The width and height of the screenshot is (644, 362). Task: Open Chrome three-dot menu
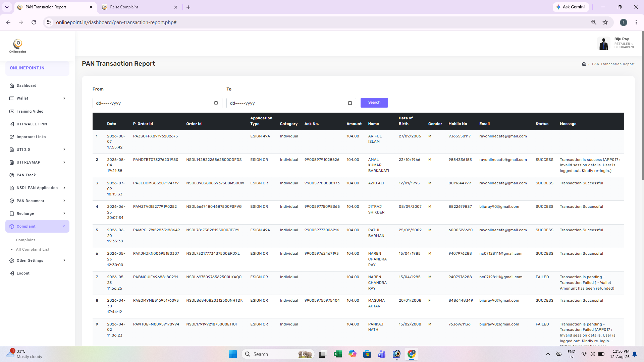(x=636, y=22)
